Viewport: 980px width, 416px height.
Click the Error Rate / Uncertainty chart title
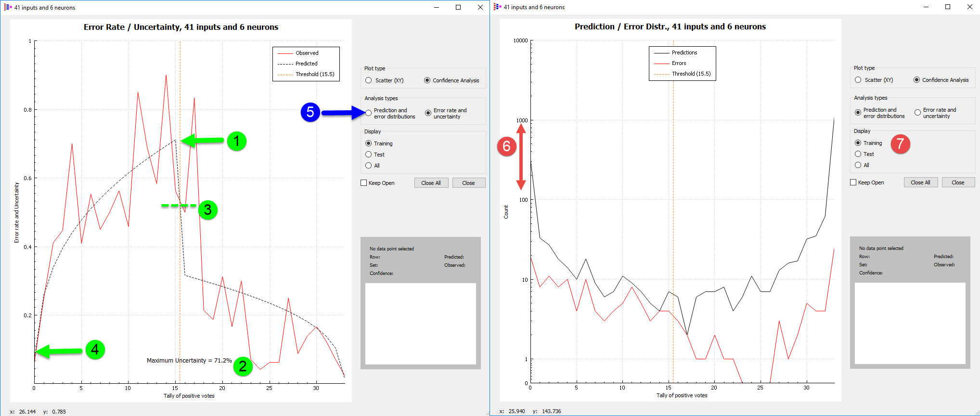(x=181, y=27)
